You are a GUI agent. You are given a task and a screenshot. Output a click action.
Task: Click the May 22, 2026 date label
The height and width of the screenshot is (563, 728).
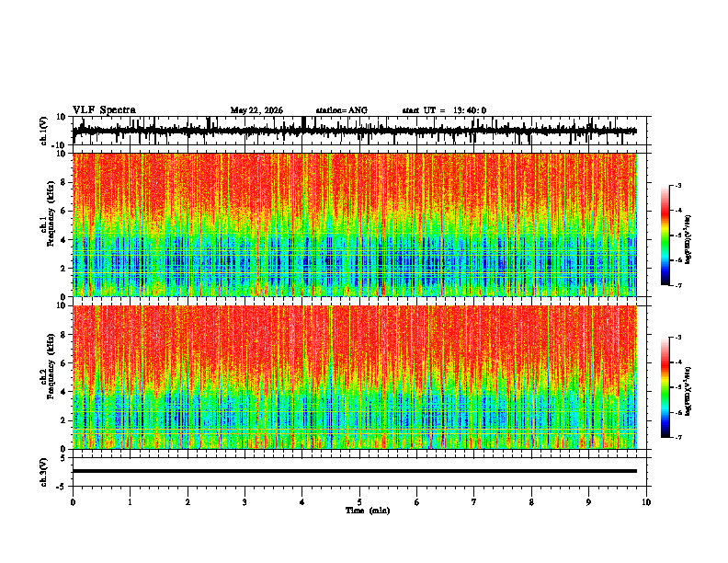coord(256,110)
